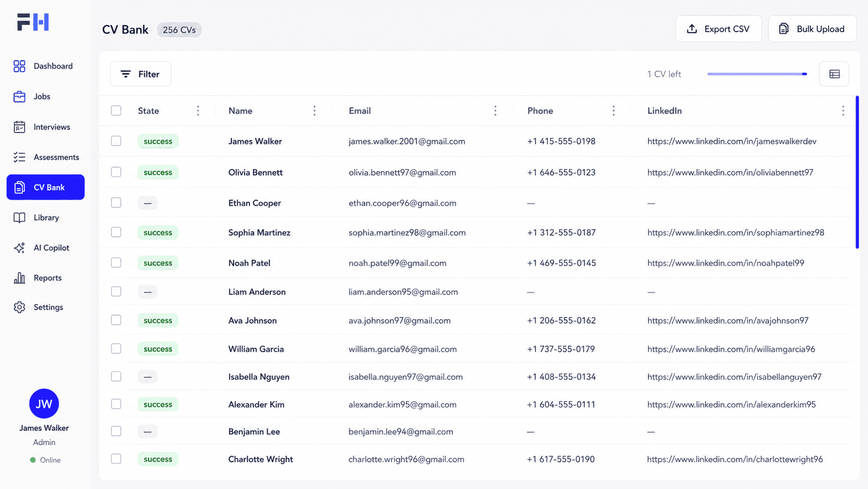Click the CV Bank document icon

point(19,188)
